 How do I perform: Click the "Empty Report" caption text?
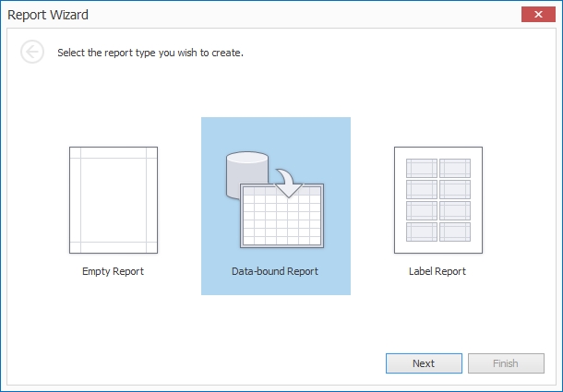pos(113,271)
